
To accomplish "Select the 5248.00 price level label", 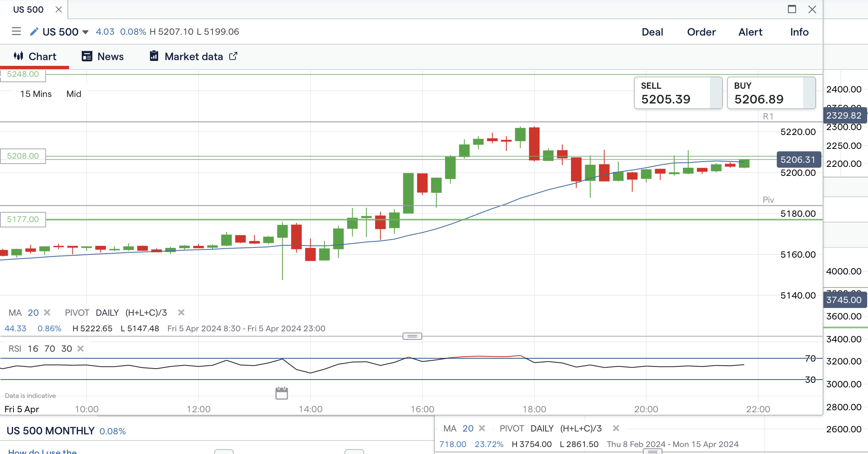I will (x=23, y=74).
